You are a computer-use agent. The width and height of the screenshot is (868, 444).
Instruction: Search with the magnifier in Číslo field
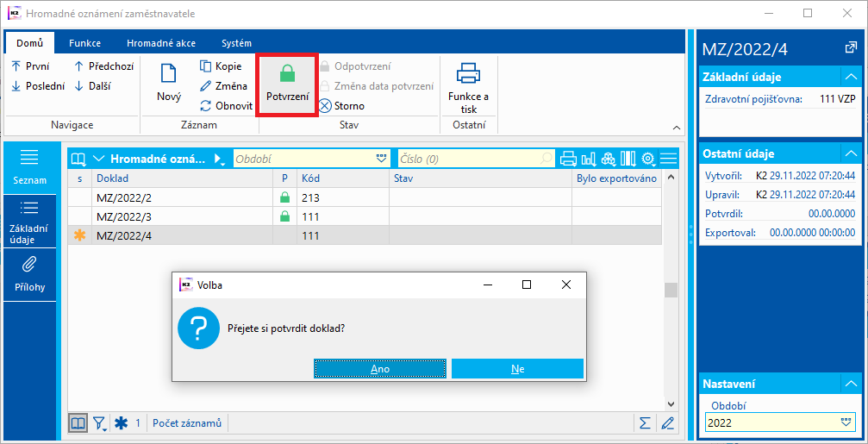click(x=546, y=159)
